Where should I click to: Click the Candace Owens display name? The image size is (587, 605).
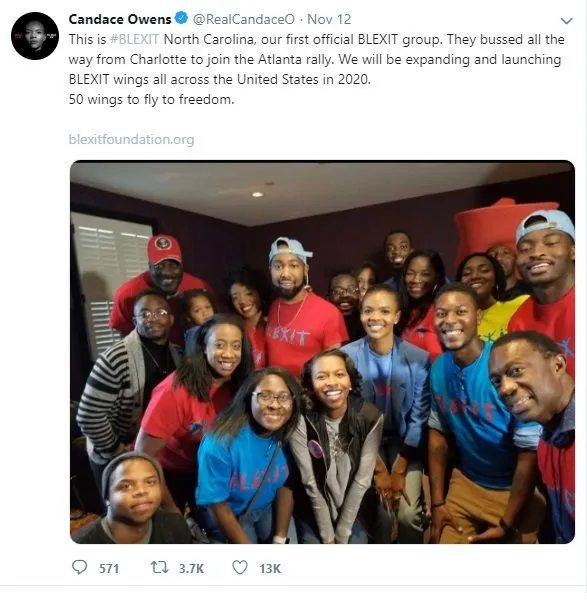(120, 19)
